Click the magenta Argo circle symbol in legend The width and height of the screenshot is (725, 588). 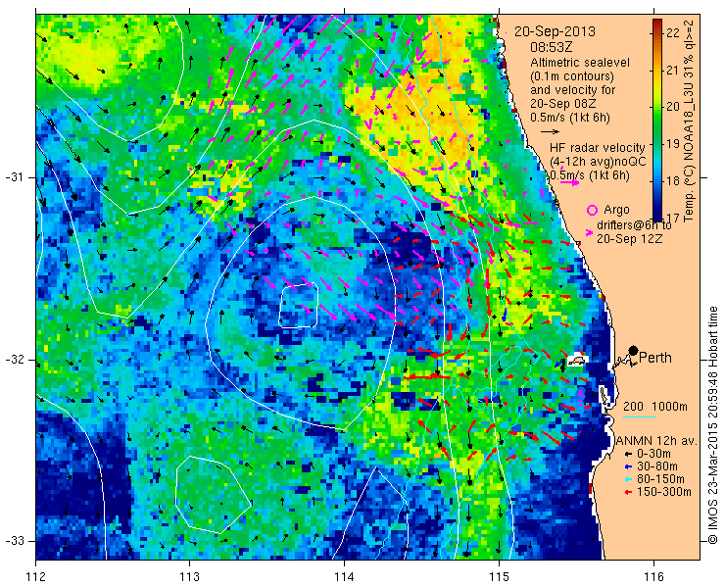592,210
